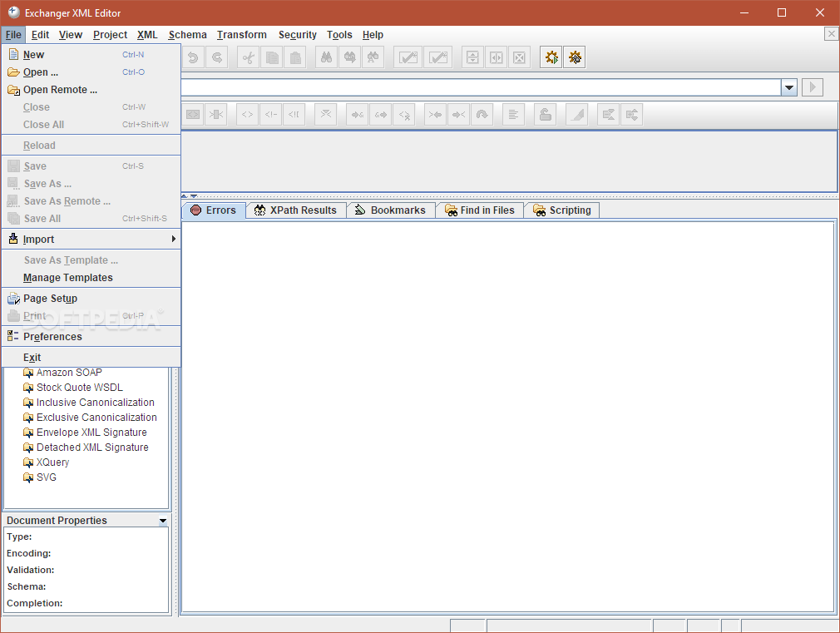
Task: Switch to the Find in Files tab
Action: 479,210
